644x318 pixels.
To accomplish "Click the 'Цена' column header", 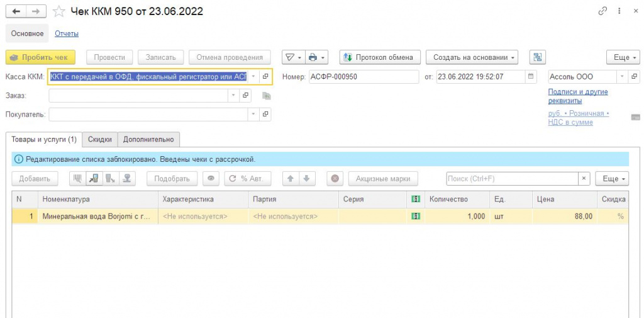I will tap(565, 199).
